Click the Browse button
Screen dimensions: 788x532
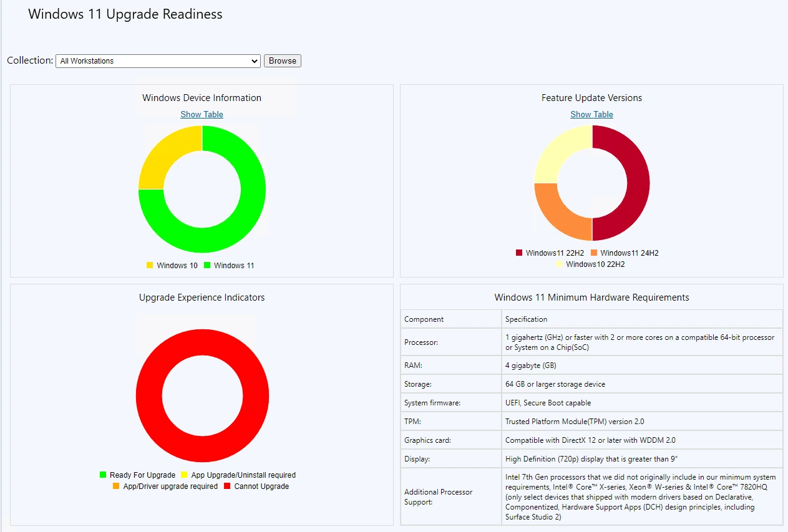pyautogui.click(x=282, y=60)
